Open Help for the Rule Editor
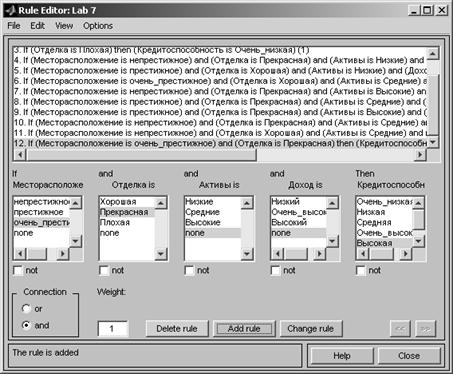 coord(342,356)
